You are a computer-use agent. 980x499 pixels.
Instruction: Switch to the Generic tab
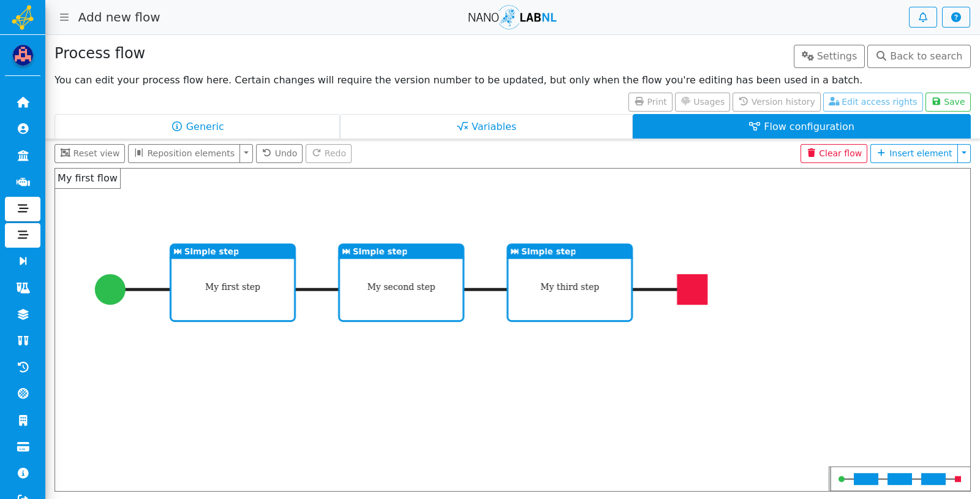[x=197, y=126]
